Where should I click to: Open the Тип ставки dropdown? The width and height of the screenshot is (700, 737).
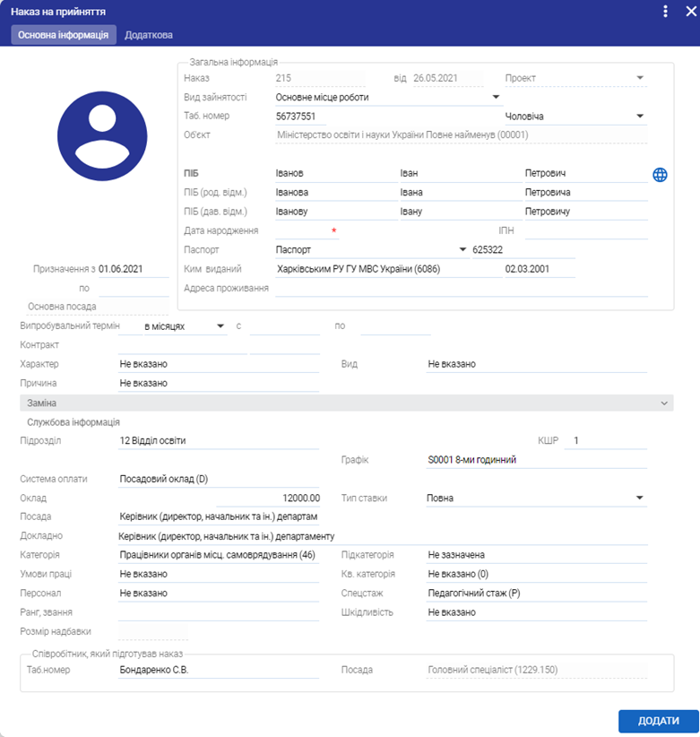pyautogui.click(x=640, y=498)
